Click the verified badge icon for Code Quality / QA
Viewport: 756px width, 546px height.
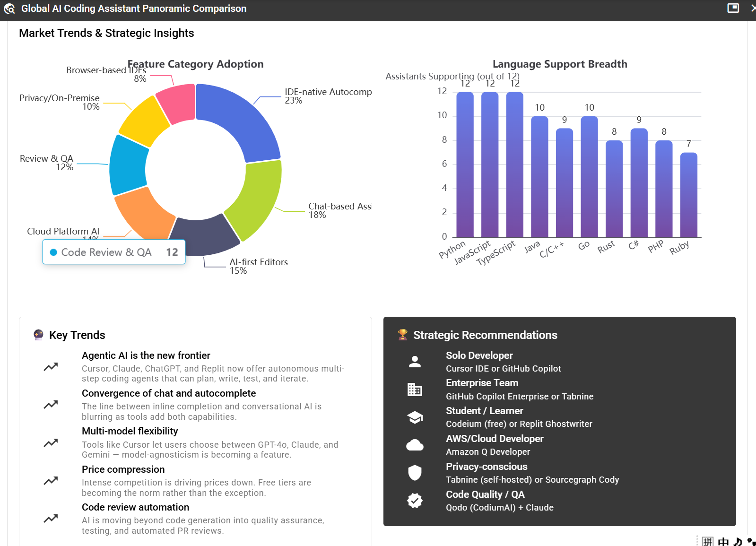tap(415, 501)
